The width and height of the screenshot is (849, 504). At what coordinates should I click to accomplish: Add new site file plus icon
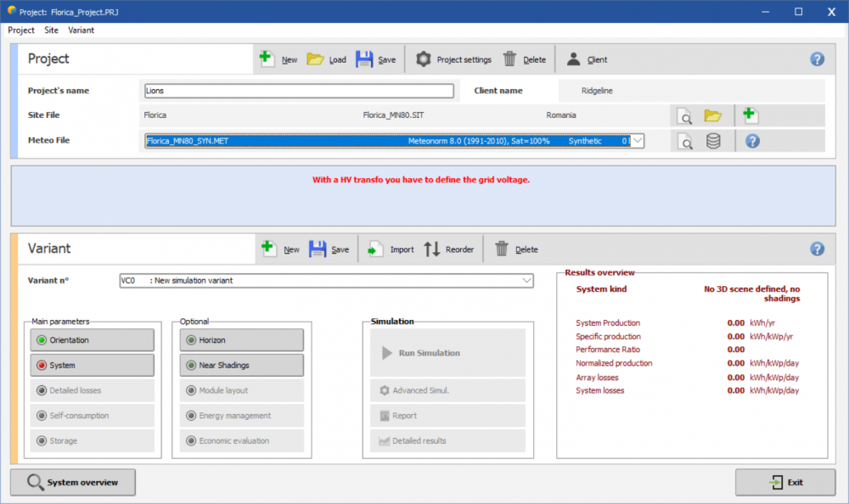pyautogui.click(x=750, y=115)
